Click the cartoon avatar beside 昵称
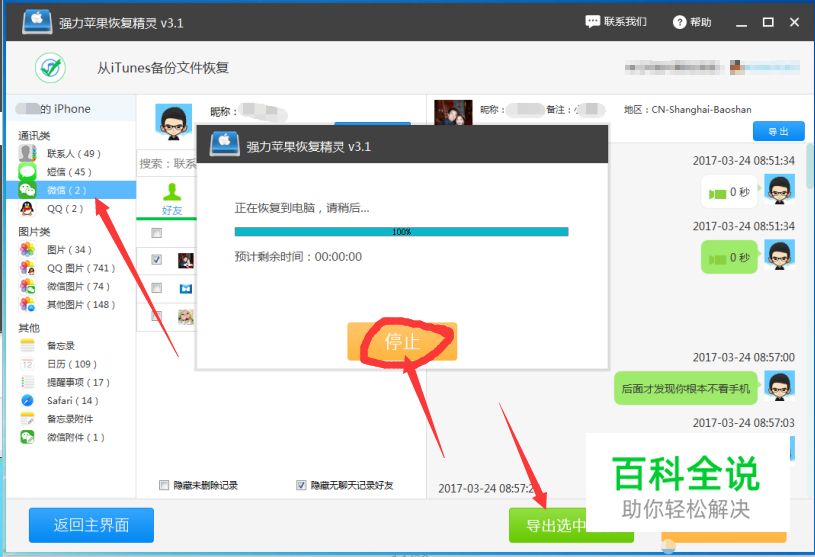The height and width of the screenshot is (557, 815). tap(174, 122)
